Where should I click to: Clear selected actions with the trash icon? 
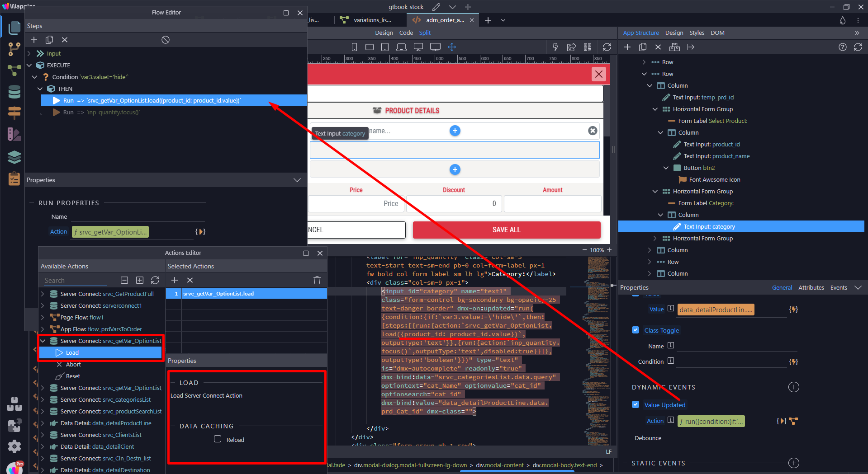point(317,280)
